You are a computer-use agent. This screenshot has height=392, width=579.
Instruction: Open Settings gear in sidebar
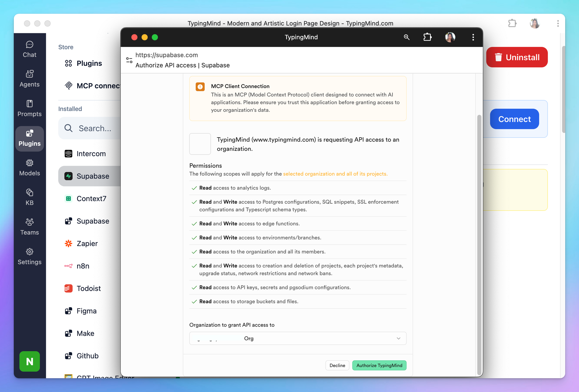click(x=29, y=256)
